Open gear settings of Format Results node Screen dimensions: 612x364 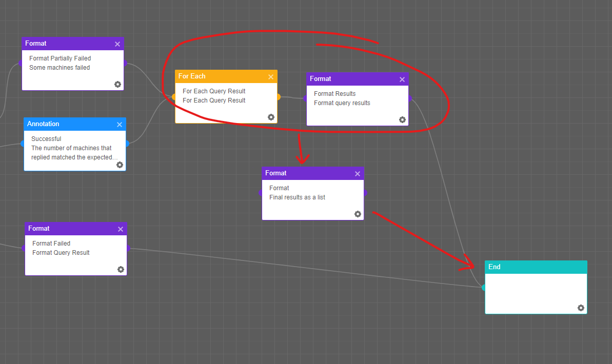(402, 119)
